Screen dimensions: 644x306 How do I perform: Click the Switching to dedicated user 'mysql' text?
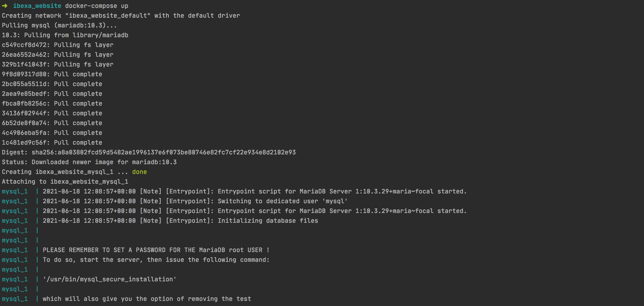pos(282,201)
